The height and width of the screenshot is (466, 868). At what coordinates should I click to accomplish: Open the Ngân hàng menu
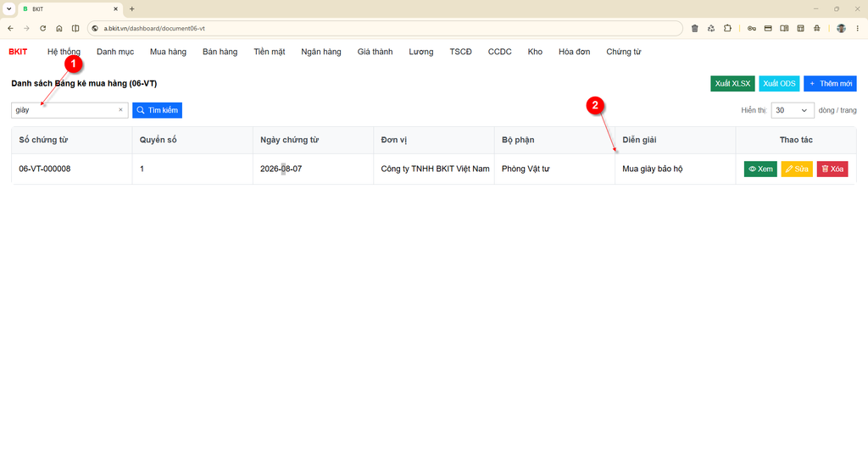coord(321,52)
